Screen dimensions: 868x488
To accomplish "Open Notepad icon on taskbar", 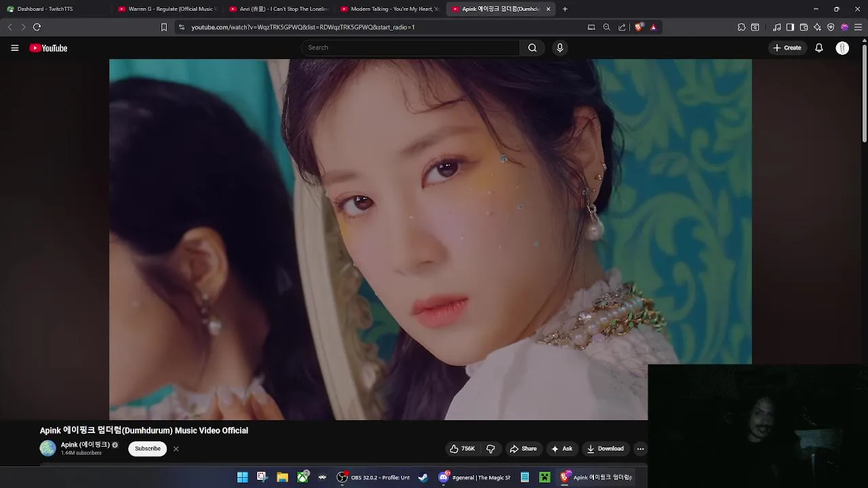I will pos(524,477).
